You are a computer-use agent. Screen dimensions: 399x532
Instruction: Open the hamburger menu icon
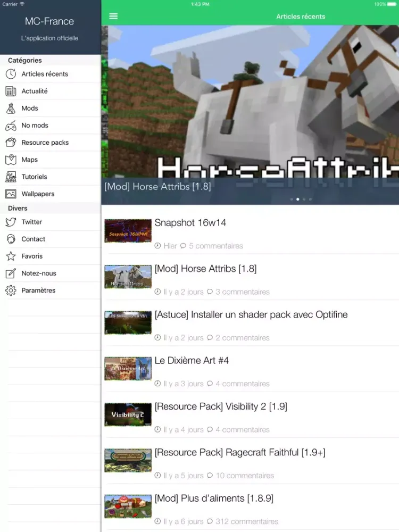[113, 16]
